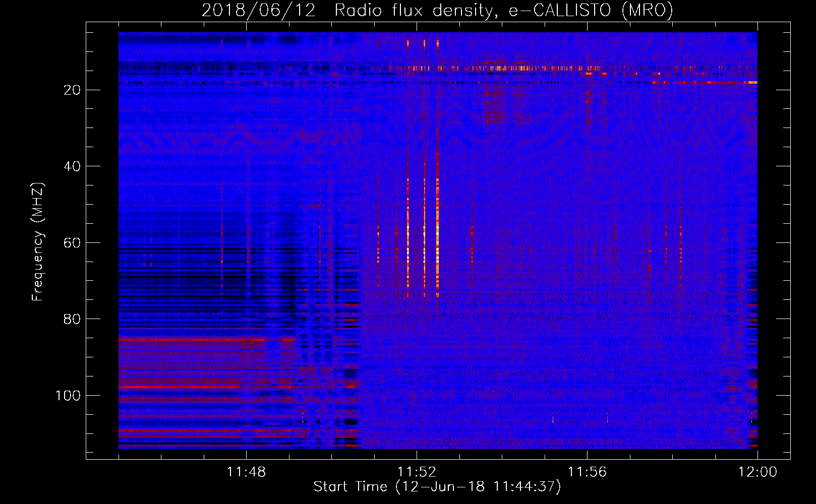The image size is (816, 504).
Task: Click the 'Frequency (MHZ)' y-axis label
Action: [x=38, y=241]
